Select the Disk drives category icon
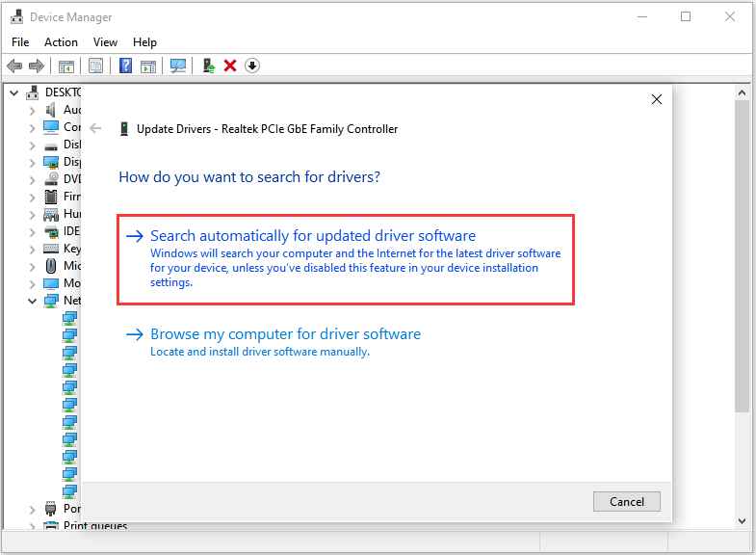 coord(51,145)
